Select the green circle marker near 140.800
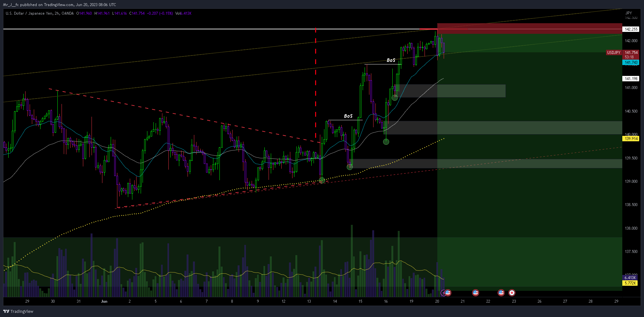 (395, 98)
